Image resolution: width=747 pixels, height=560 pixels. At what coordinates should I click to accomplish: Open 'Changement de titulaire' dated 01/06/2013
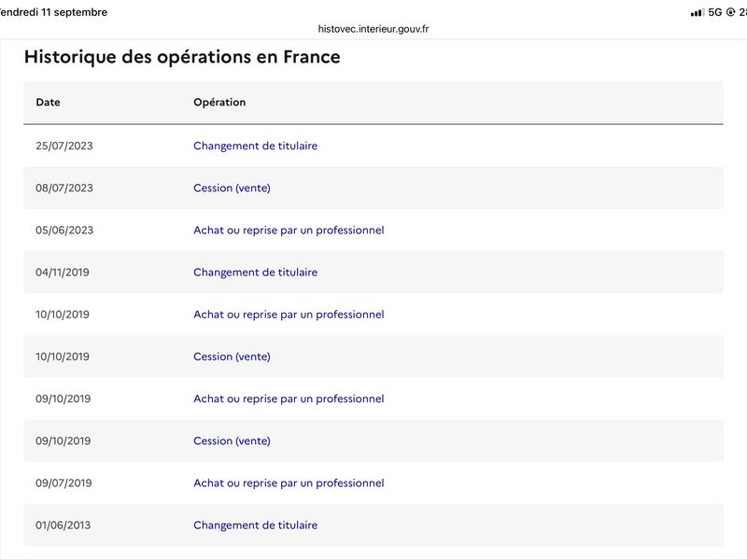pos(255,525)
